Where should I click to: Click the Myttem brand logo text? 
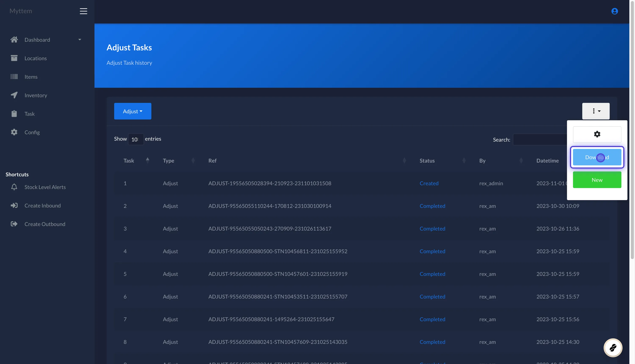[x=21, y=11]
